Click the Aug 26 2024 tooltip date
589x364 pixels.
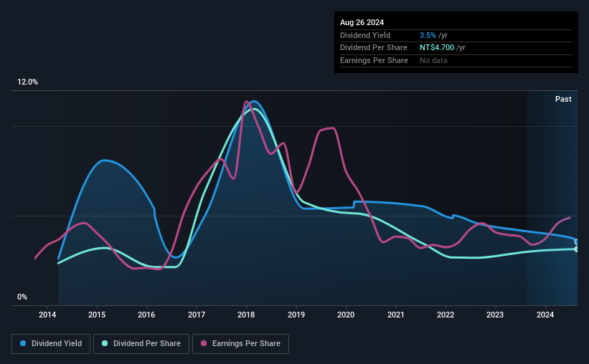(x=362, y=22)
